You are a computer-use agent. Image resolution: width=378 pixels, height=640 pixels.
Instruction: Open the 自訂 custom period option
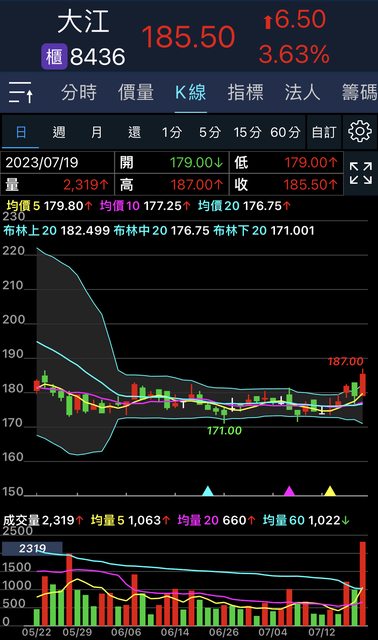coord(324,132)
